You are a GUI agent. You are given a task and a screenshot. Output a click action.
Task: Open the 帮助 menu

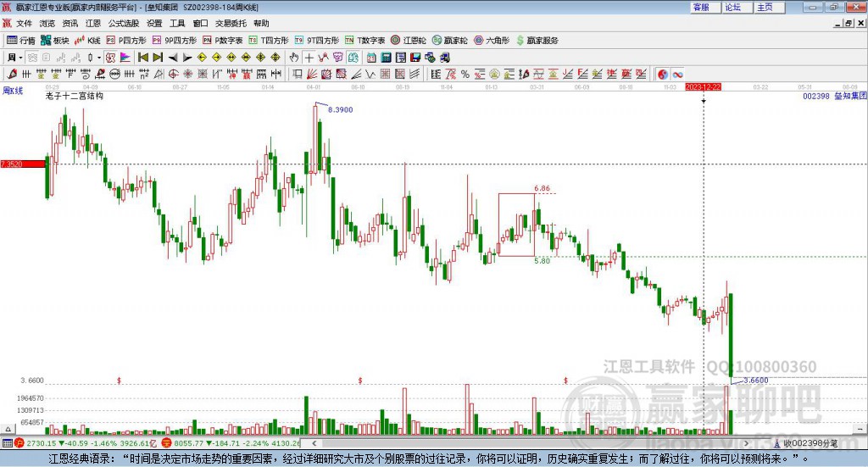tap(261, 23)
